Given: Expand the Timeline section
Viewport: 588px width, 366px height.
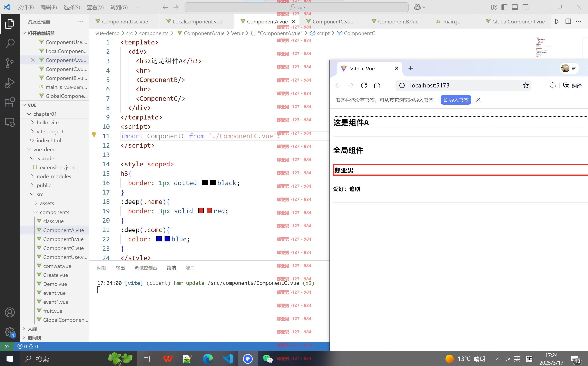Looking at the screenshot, I should coord(24,338).
